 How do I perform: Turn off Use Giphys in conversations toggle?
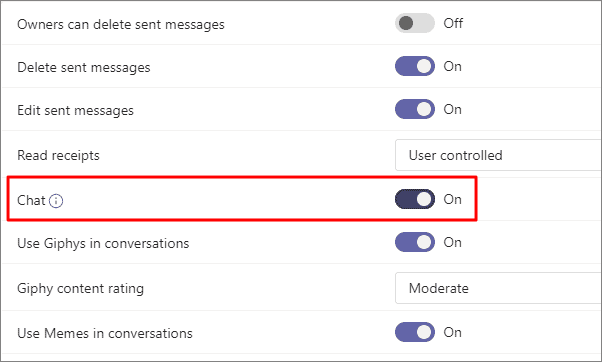pos(415,242)
